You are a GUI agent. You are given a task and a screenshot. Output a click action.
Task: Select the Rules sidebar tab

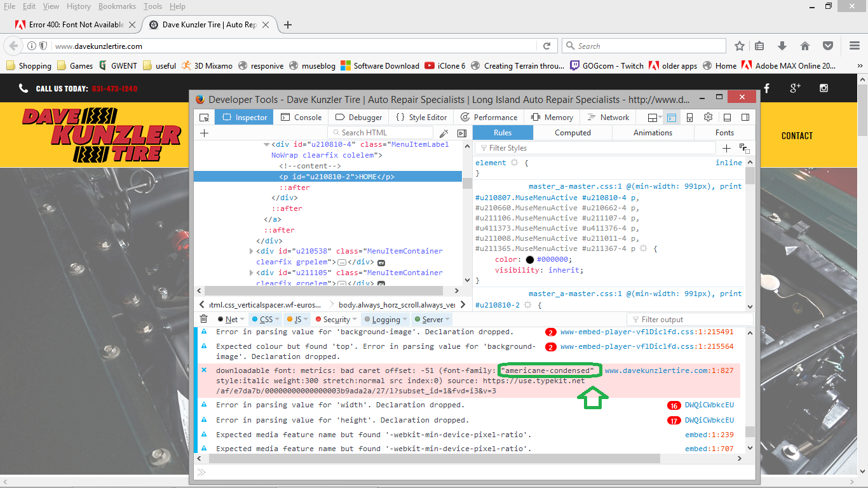(503, 133)
